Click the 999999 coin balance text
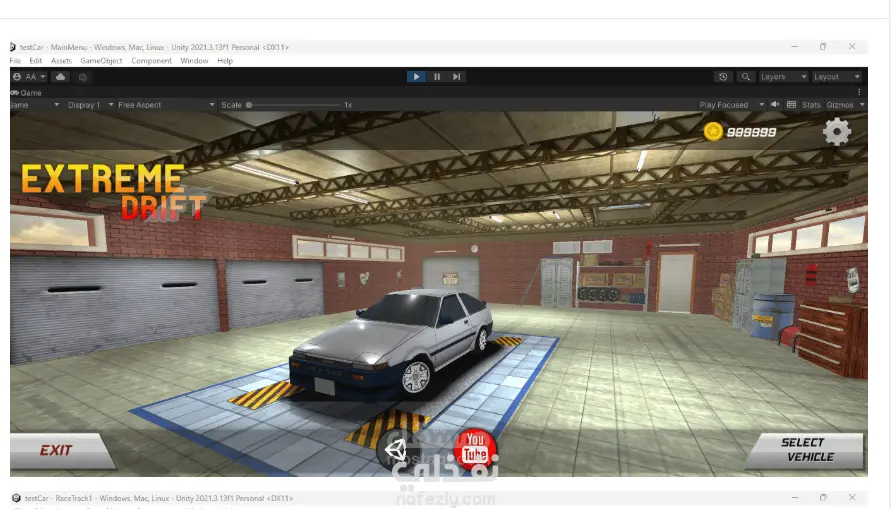The height and width of the screenshot is (509, 891). [752, 132]
